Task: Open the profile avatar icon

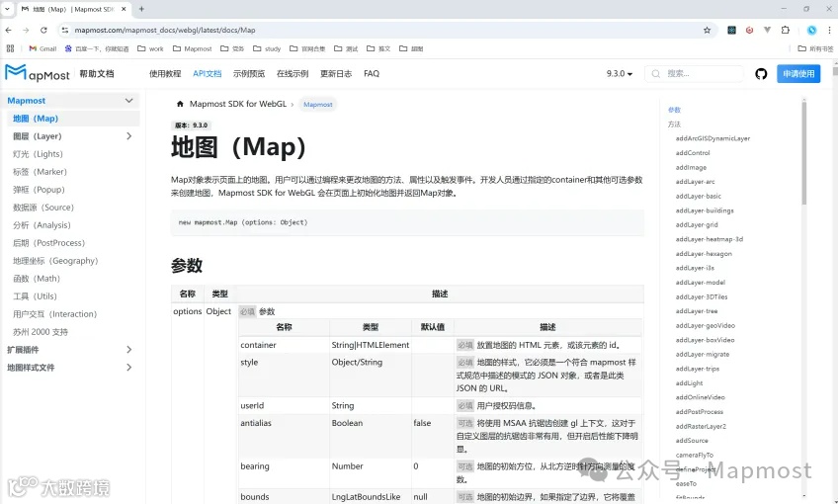Action: [x=812, y=31]
